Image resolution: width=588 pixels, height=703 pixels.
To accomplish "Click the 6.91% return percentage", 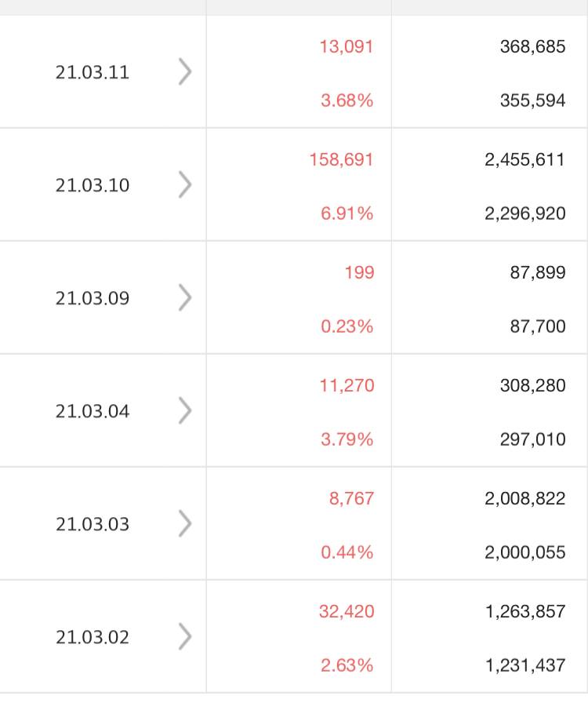I will (347, 213).
